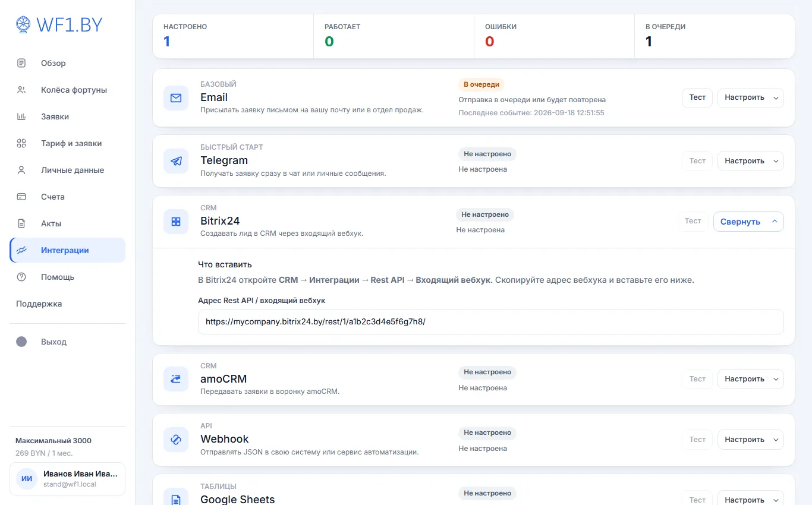Click the Ошибки counter card
This screenshot has height=505, width=812.
pos(554,36)
